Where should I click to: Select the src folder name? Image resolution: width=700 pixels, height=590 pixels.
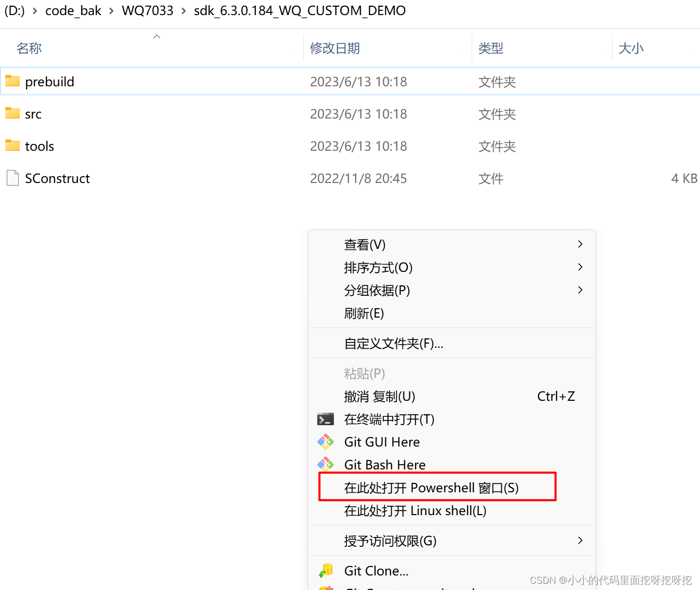[33, 114]
